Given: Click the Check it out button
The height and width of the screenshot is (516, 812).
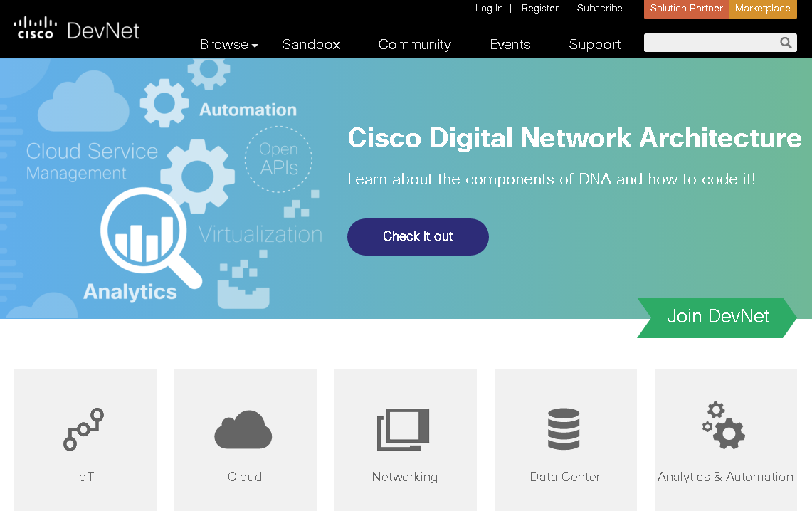Looking at the screenshot, I should tap(418, 237).
